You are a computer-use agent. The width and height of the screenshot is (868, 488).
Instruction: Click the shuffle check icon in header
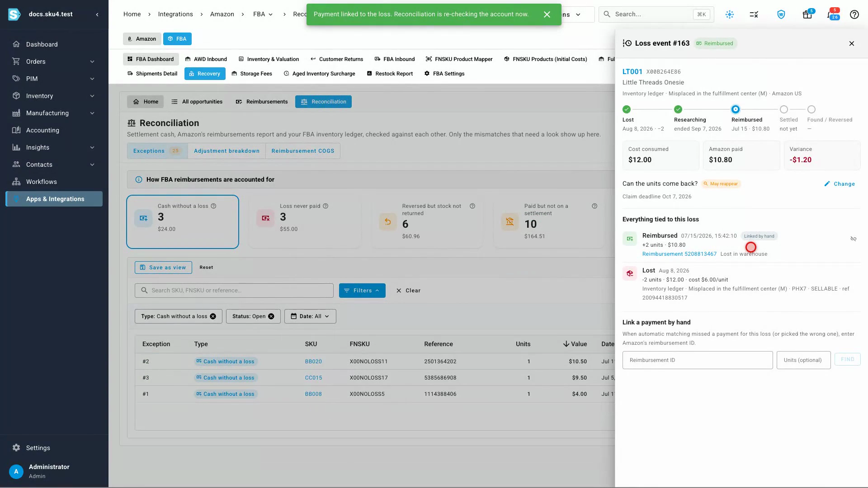pos(754,14)
